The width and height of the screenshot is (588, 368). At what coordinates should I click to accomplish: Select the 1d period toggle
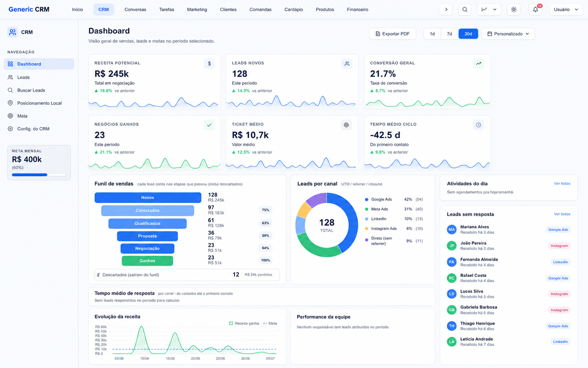point(432,34)
